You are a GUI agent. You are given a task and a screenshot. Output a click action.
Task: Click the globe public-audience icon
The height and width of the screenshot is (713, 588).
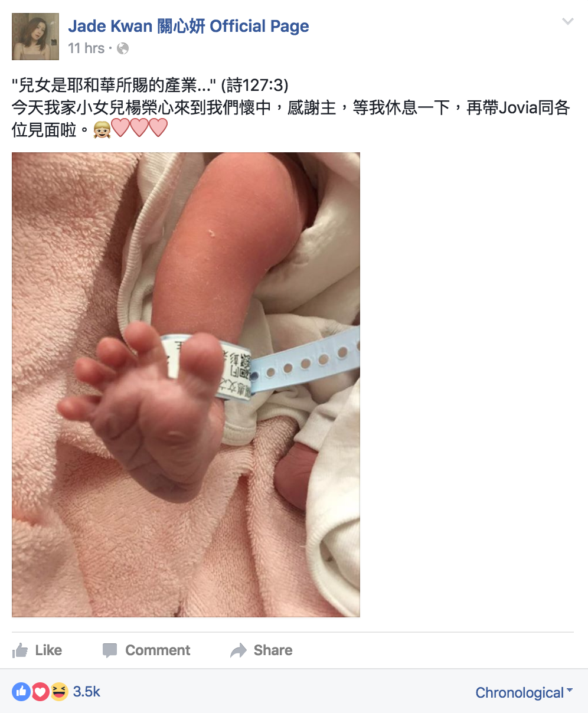tap(123, 48)
